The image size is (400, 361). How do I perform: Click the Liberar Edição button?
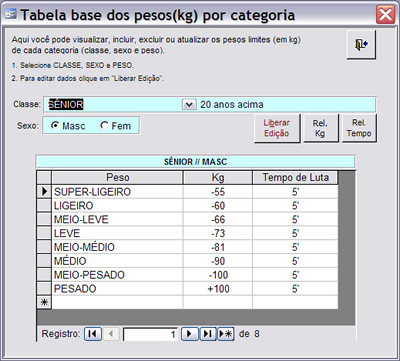pyautogui.click(x=277, y=128)
